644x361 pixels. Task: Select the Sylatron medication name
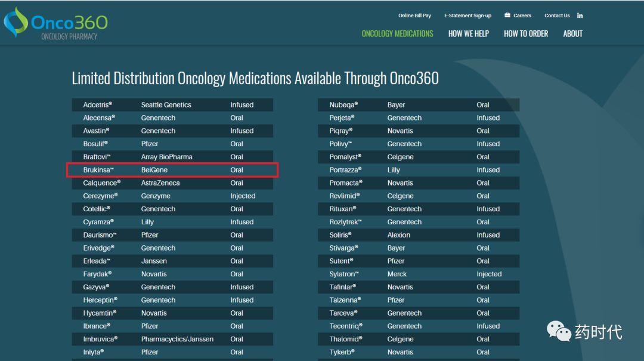coord(344,274)
